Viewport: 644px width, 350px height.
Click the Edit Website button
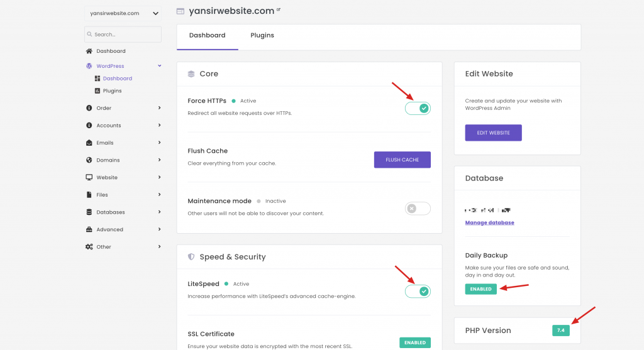pyautogui.click(x=493, y=133)
